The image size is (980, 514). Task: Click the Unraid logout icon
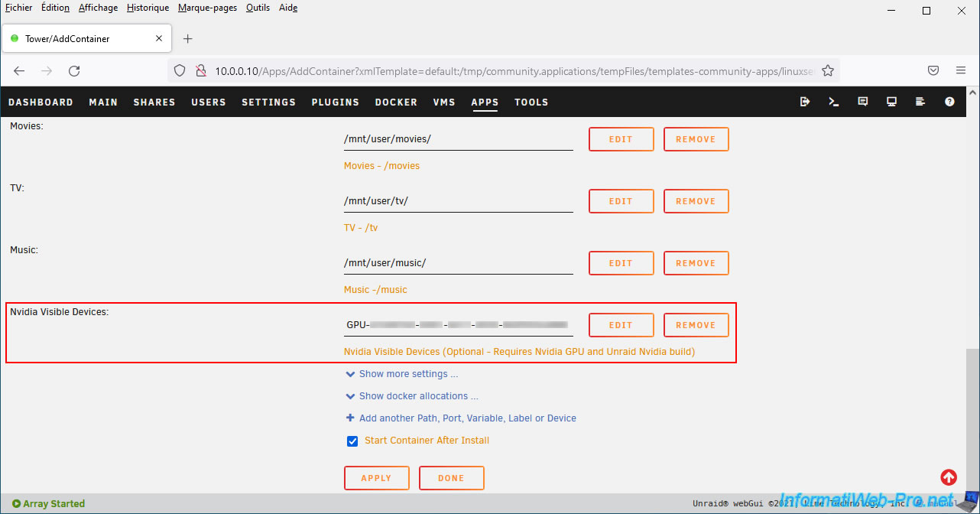pos(805,102)
